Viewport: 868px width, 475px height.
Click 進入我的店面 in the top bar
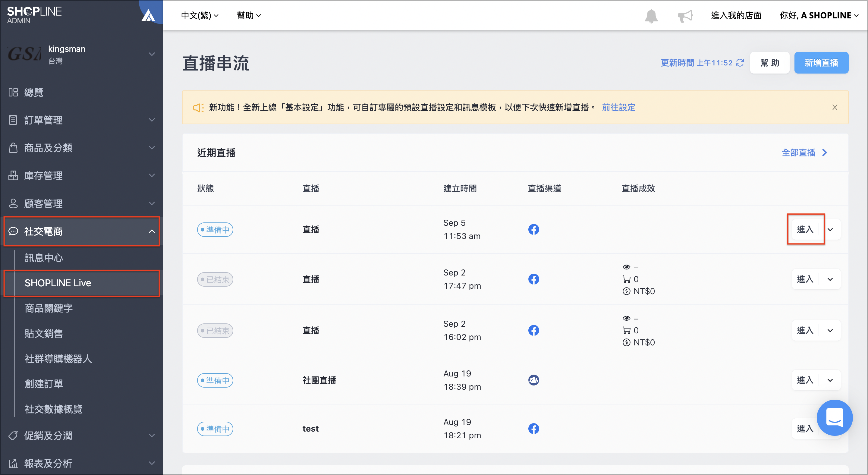pyautogui.click(x=736, y=15)
